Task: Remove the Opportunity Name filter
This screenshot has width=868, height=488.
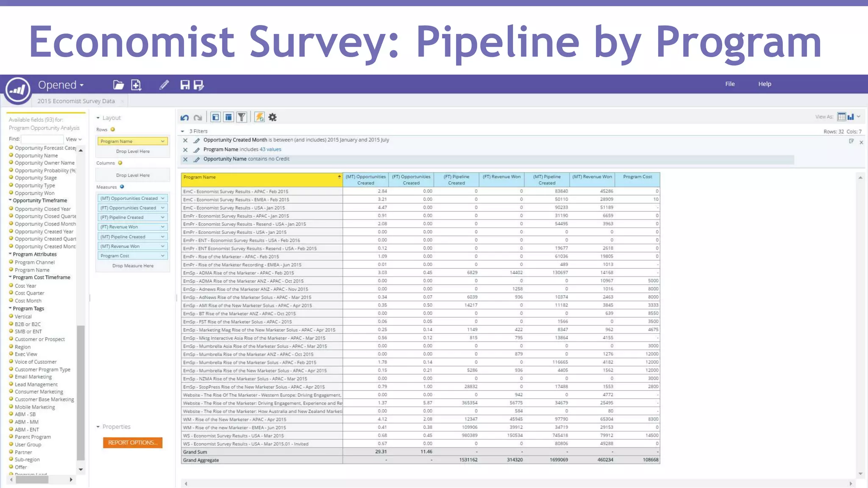Action: tap(185, 159)
